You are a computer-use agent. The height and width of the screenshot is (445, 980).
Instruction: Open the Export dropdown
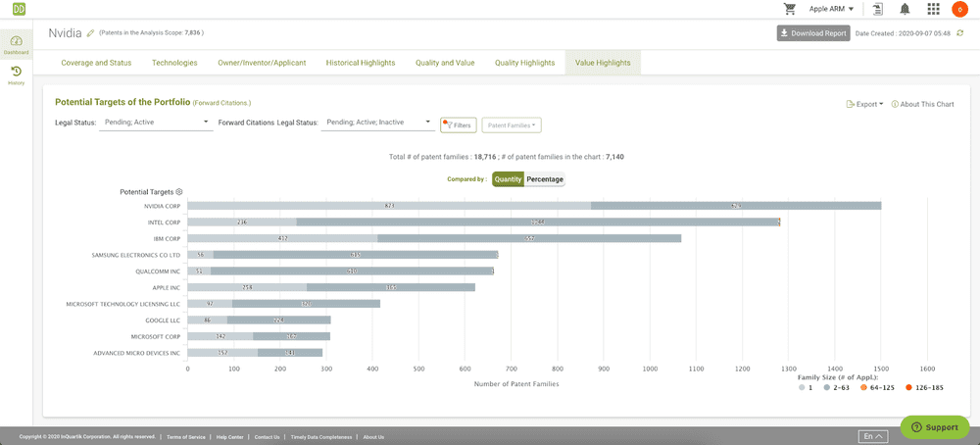tap(864, 104)
